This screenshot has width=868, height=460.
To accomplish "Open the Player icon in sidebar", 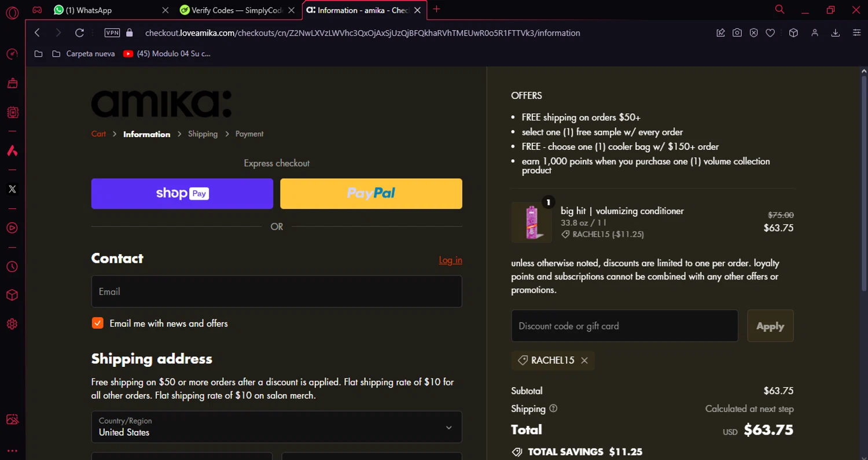I will [12, 228].
